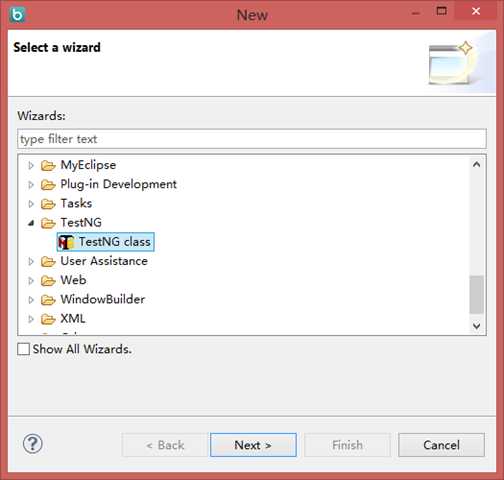Open help via question mark icon

pyautogui.click(x=33, y=444)
